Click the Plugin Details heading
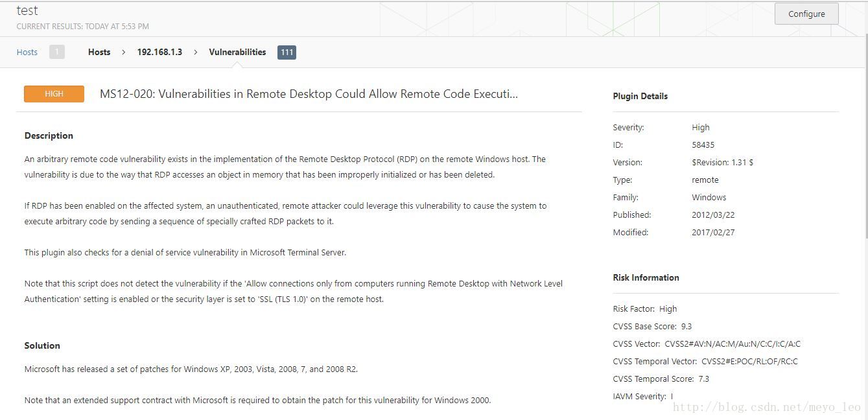This screenshot has height=420, width=868. (x=640, y=96)
